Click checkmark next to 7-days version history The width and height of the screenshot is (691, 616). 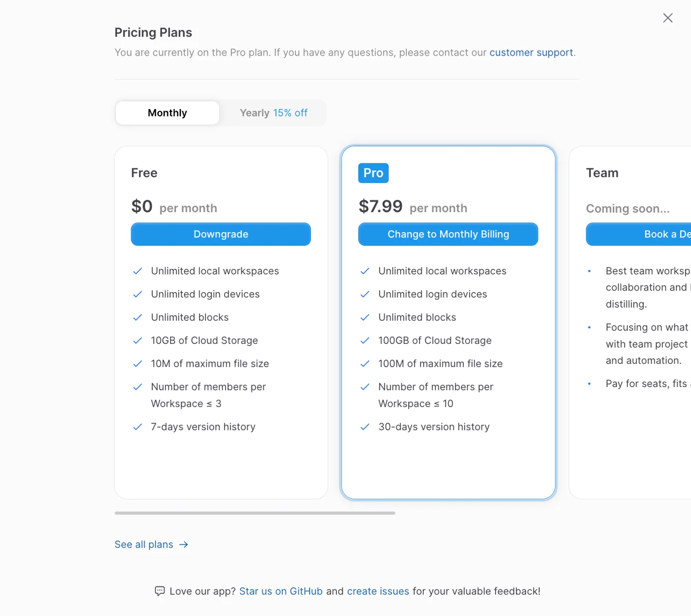point(138,427)
